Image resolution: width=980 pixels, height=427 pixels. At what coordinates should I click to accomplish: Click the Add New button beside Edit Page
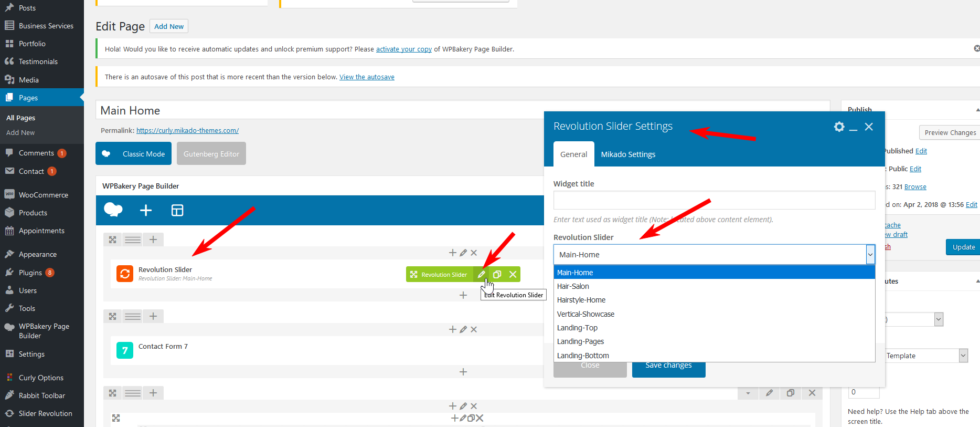coord(169,26)
